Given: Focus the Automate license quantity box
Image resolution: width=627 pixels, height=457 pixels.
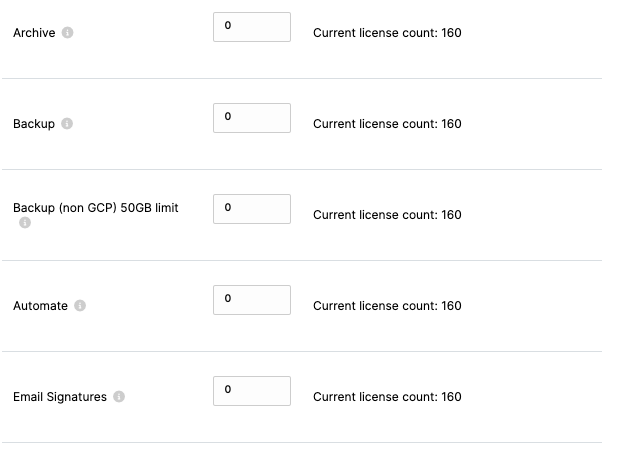Looking at the screenshot, I should pos(252,300).
